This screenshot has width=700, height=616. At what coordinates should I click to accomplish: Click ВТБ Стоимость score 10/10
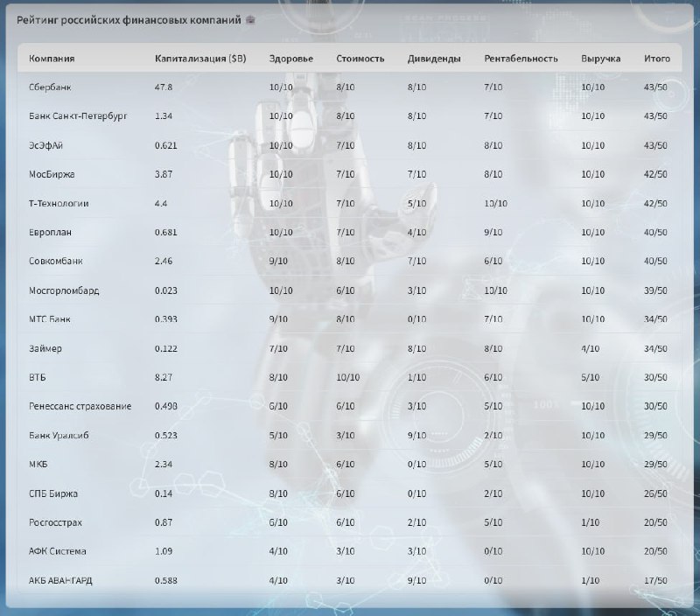pyautogui.click(x=347, y=377)
